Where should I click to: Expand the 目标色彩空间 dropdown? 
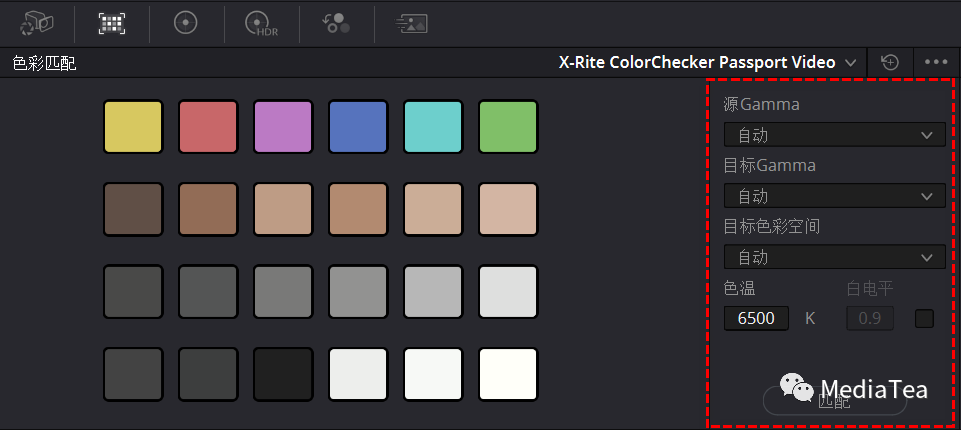(x=835, y=257)
